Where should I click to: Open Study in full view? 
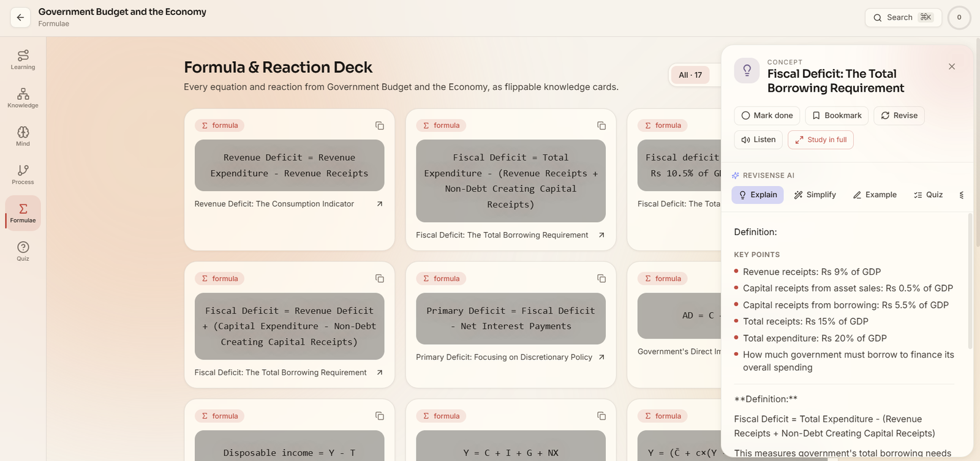click(821, 140)
